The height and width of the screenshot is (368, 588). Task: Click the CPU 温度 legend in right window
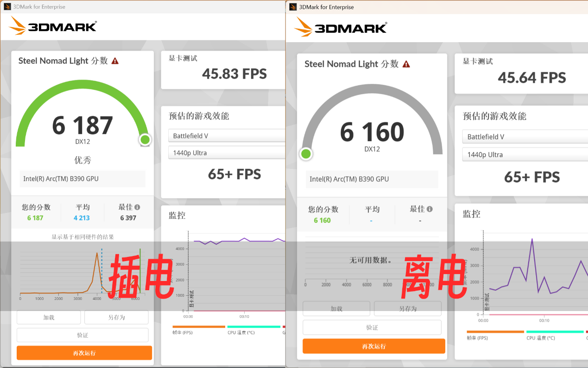555,335
